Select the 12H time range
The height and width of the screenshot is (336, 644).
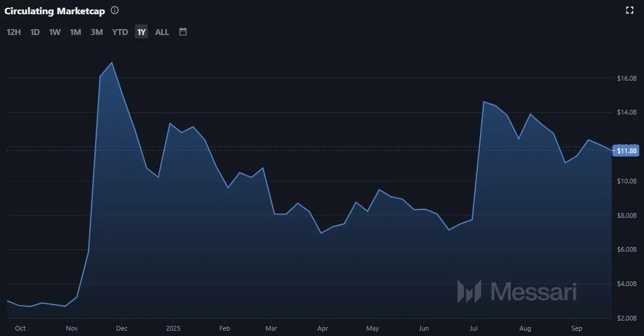coord(14,32)
